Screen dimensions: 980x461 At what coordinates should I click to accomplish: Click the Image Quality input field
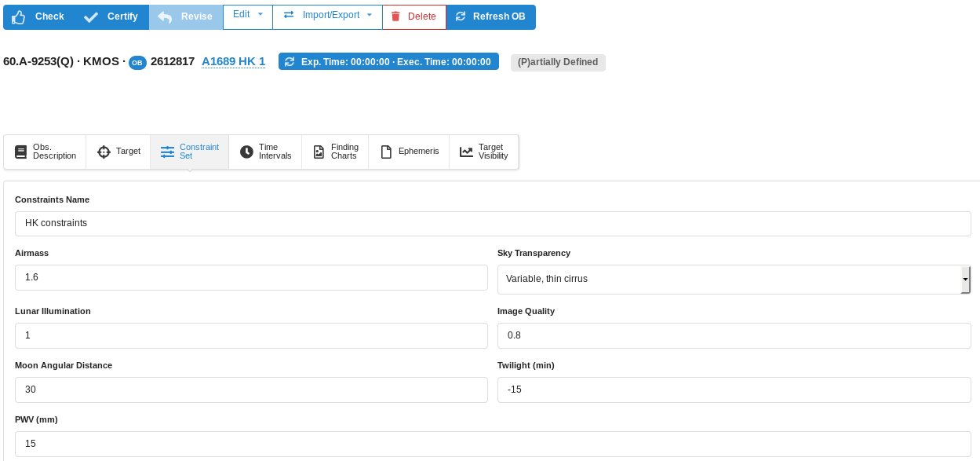pyautogui.click(x=734, y=335)
